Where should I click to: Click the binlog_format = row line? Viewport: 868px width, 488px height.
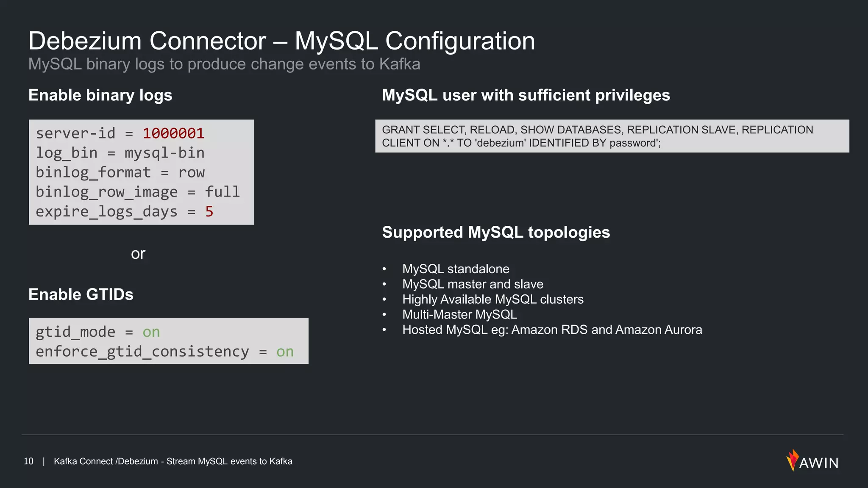point(120,172)
